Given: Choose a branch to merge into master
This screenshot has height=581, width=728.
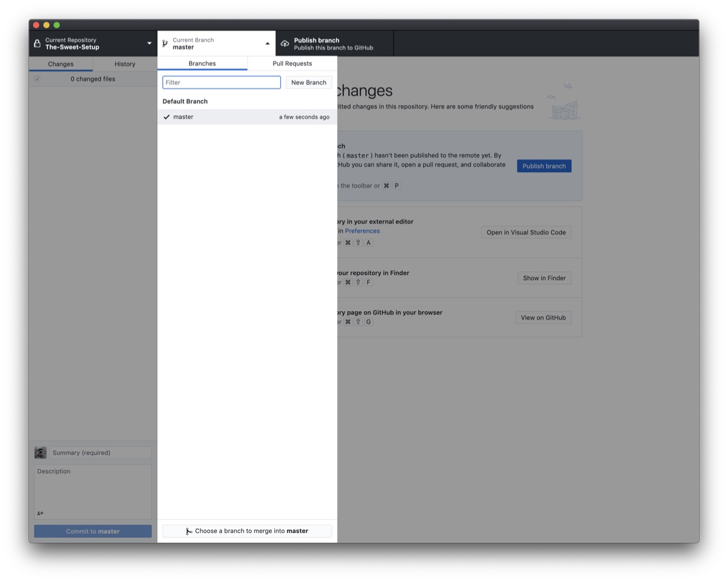Looking at the screenshot, I should [x=247, y=531].
